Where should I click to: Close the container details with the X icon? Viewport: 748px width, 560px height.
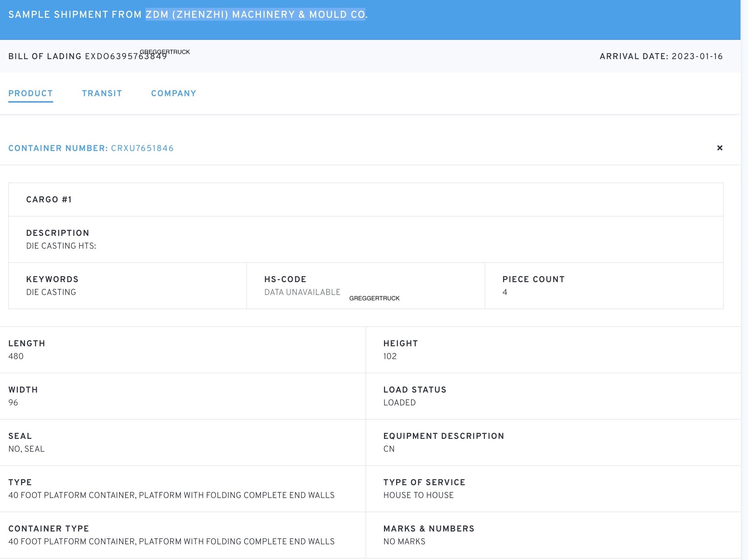pyautogui.click(x=719, y=148)
